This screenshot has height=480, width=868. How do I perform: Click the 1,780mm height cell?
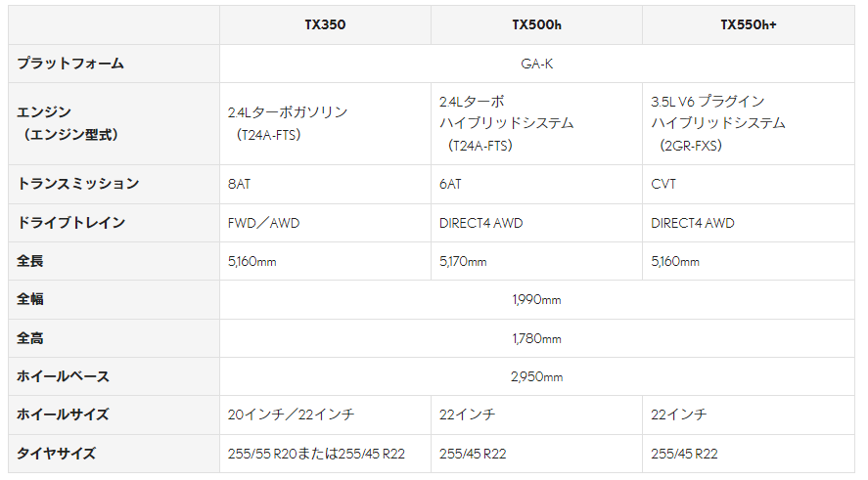tap(537, 338)
